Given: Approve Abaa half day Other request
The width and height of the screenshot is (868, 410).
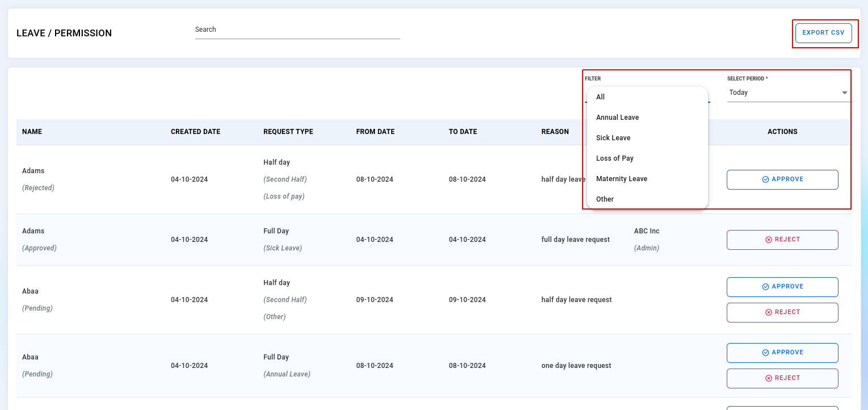Looking at the screenshot, I should coord(782,287).
